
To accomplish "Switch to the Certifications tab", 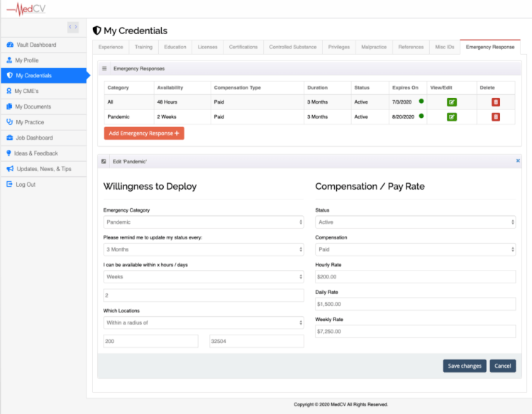I will 243,47.
